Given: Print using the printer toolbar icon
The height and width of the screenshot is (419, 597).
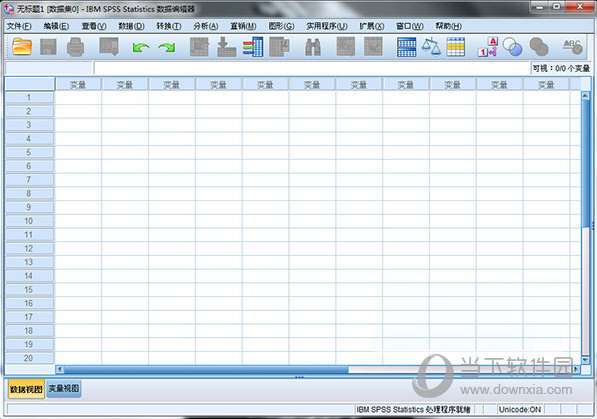Looking at the screenshot, I should click(x=75, y=47).
